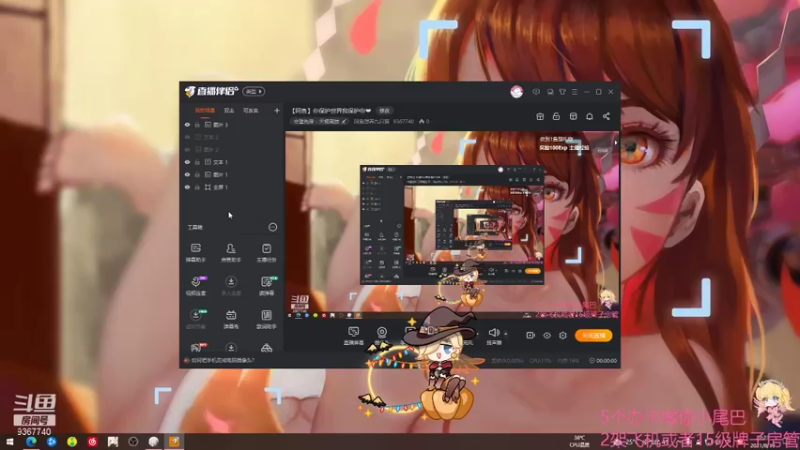Collapse the 工具箱 toolbox panel
The width and height of the screenshot is (800, 450).
click(x=273, y=227)
